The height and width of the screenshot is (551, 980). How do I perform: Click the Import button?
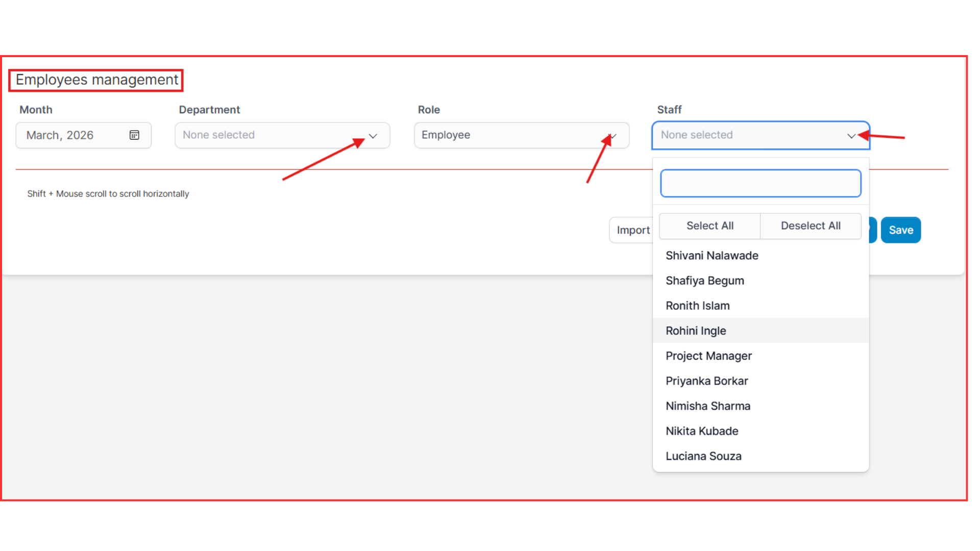632,230
